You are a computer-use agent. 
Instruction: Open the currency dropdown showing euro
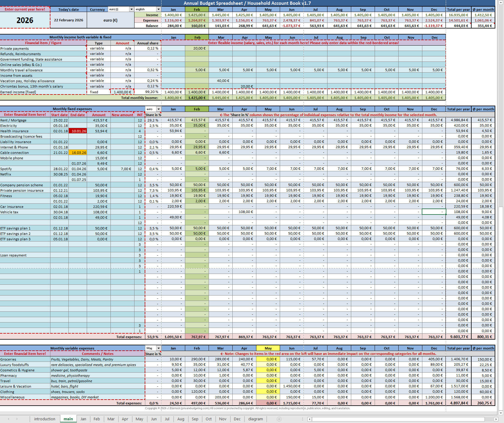pyautogui.click(x=131, y=9)
